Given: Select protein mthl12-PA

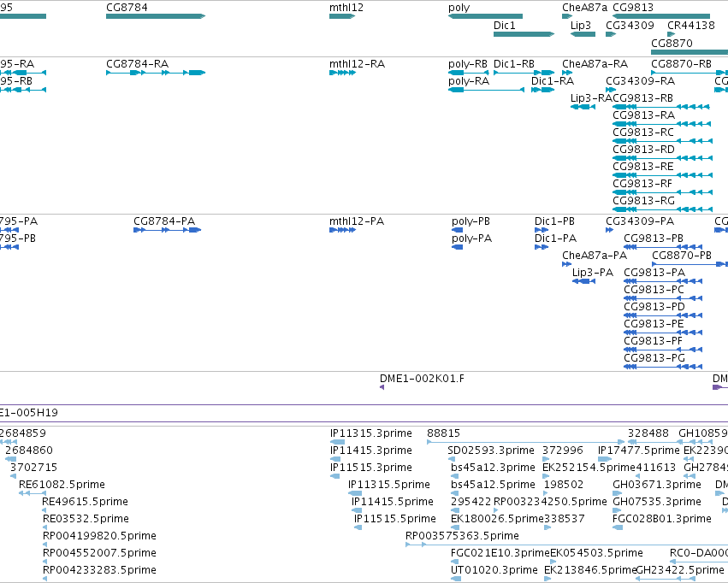Looking at the screenshot, I should click(342, 230).
